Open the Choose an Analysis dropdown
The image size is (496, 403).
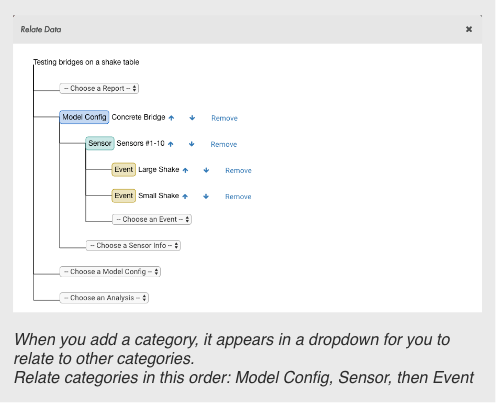point(104,298)
